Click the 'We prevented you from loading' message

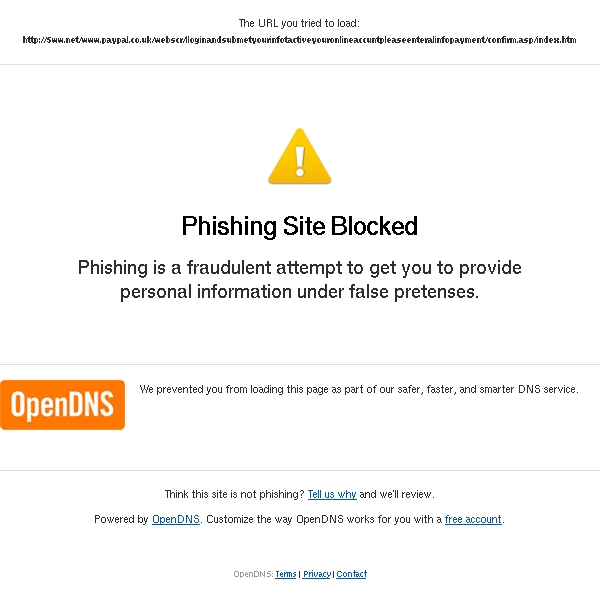tap(359, 389)
